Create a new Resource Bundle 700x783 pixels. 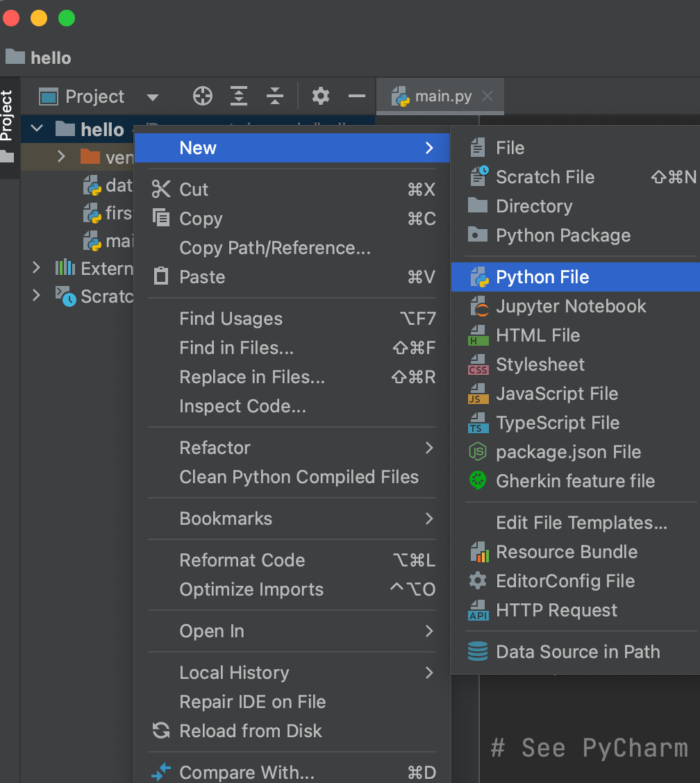(x=576, y=552)
